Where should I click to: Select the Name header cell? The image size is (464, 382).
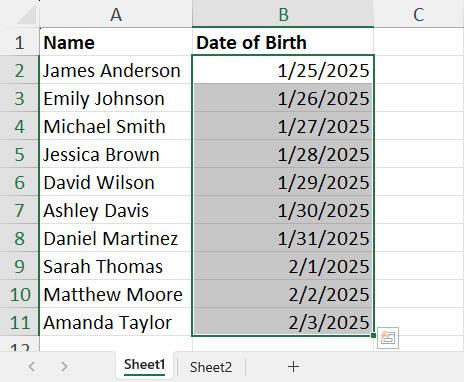pyautogui.click(x=116, y=42)
